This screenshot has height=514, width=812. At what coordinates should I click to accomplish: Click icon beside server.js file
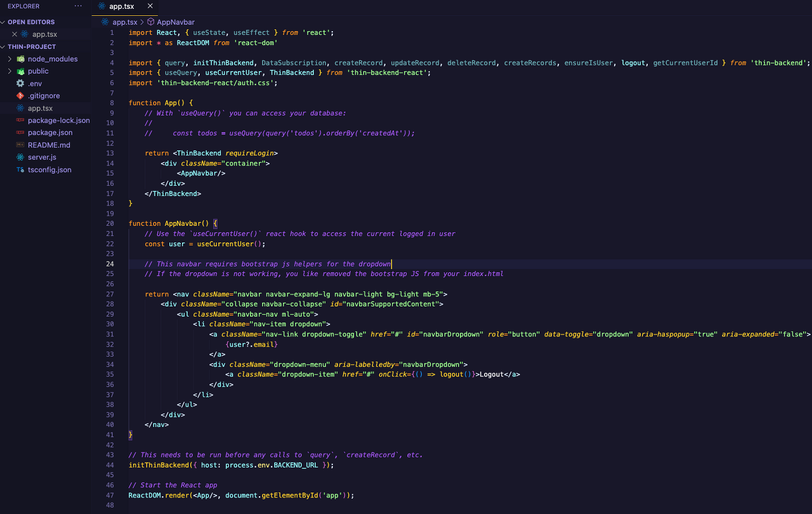[21, 157]
